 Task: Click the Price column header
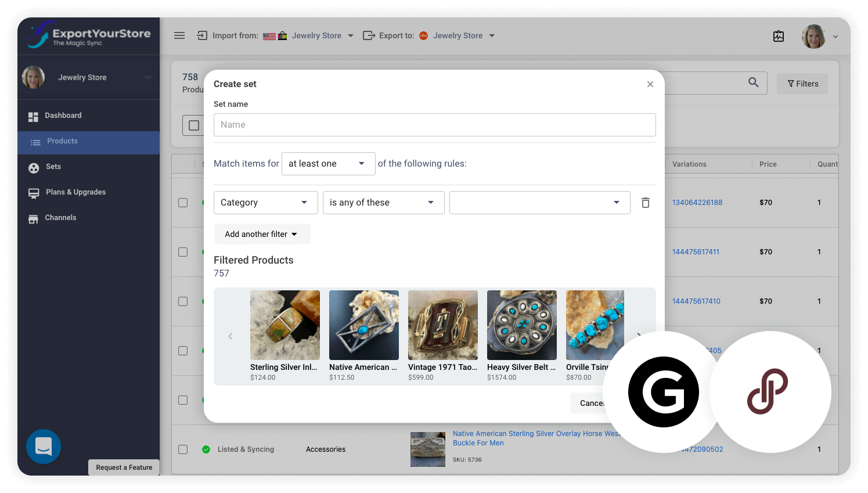[768, 164]
